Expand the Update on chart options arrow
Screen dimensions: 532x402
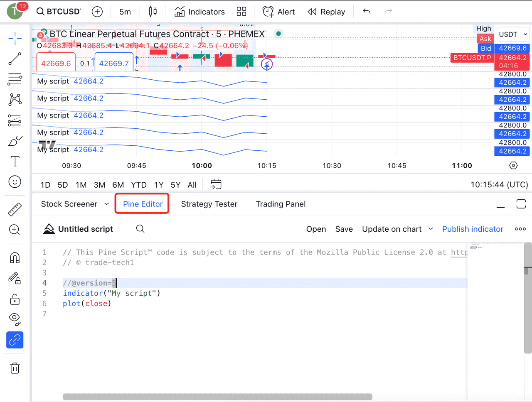[x=431, y=229]
